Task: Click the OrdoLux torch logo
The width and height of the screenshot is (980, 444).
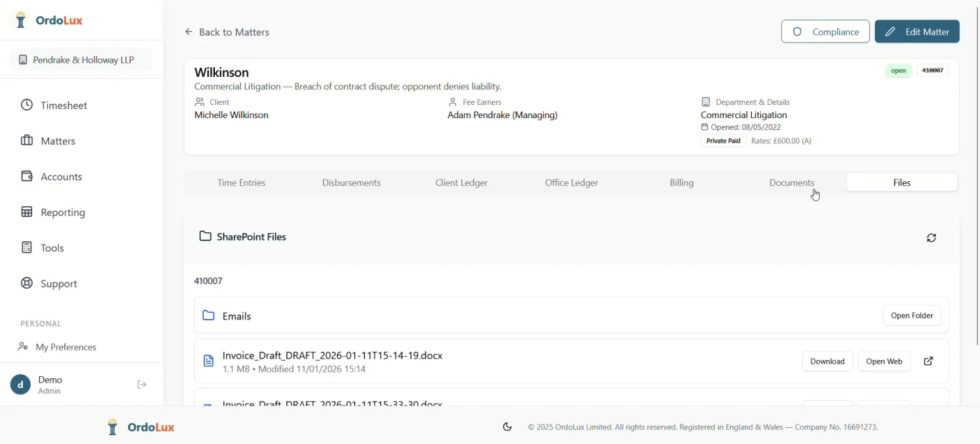Action: 20,20
